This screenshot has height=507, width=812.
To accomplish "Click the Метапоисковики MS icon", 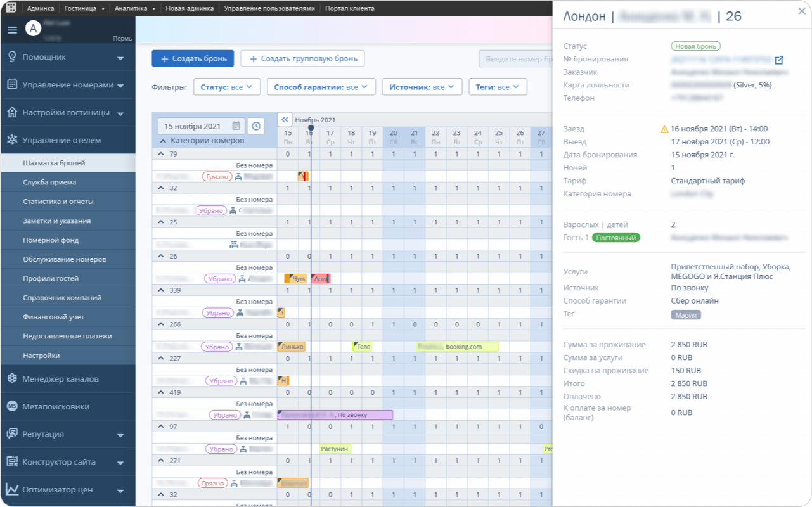I will pos(12,406).
